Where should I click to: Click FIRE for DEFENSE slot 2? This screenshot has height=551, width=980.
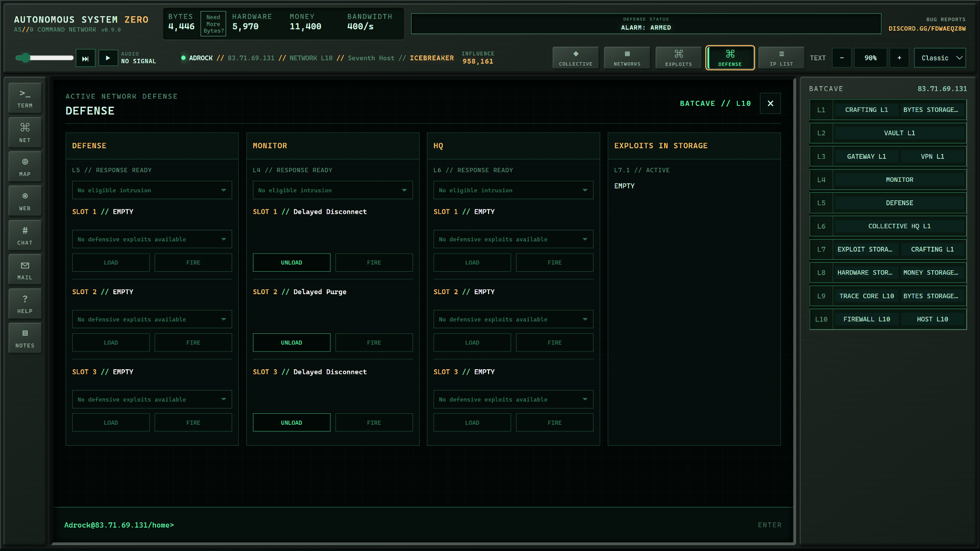tap(193, 343)
